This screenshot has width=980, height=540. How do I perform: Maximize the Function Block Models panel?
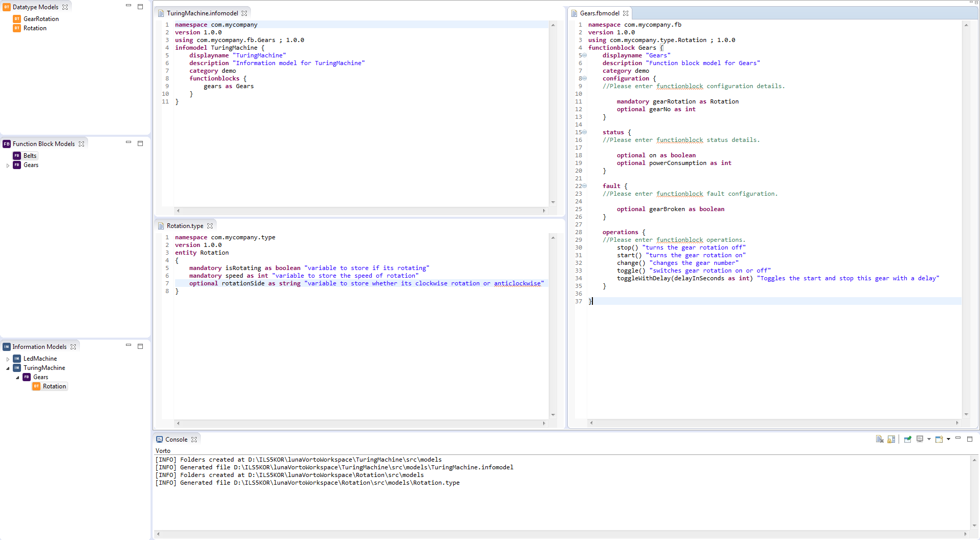[x=140, y=143]
